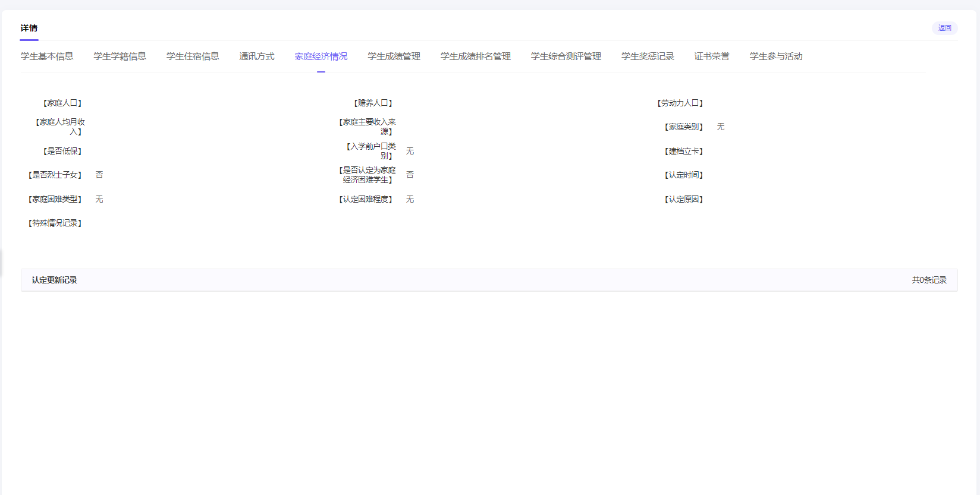Viewport: 980px width, 495px height.
Task: Open the 学生成绩管理 tab
Action: click(394, 56)
